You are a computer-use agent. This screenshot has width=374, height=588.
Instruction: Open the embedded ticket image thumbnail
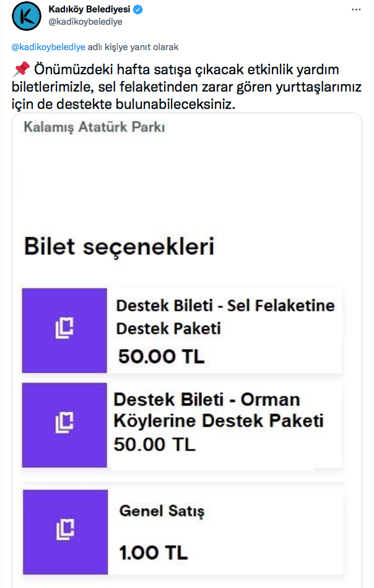coord(187,350)
